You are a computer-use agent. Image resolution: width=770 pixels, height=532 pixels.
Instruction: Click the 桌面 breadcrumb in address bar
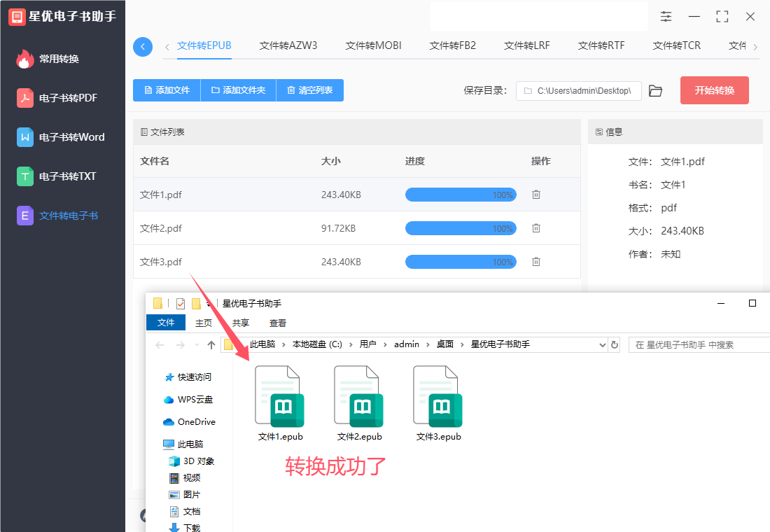click(445, 344)
